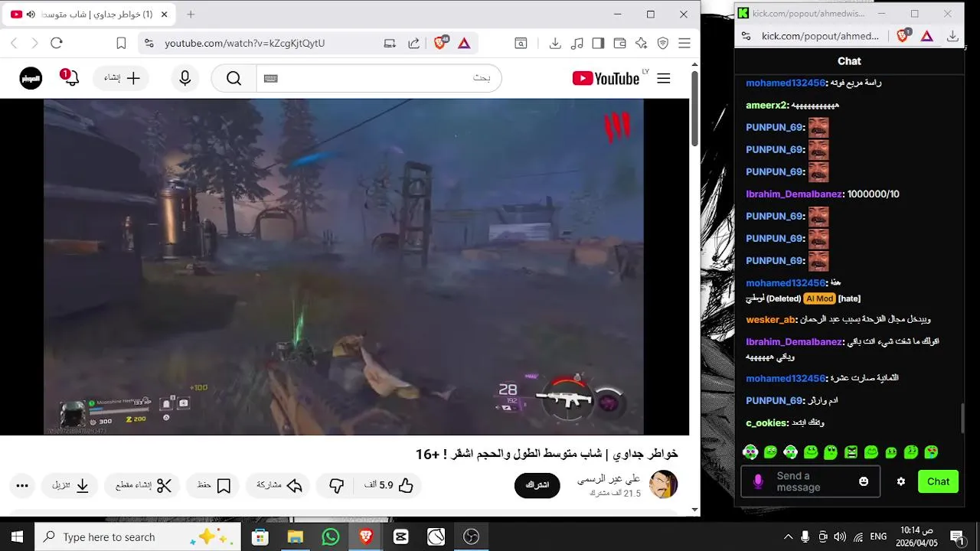Select the heart-eyes green emote
The image size is (980, 551).
tap(931, 452)
